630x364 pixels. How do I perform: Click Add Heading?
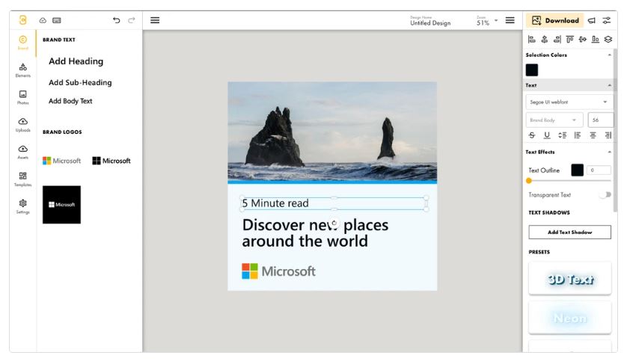coord(76,61)
